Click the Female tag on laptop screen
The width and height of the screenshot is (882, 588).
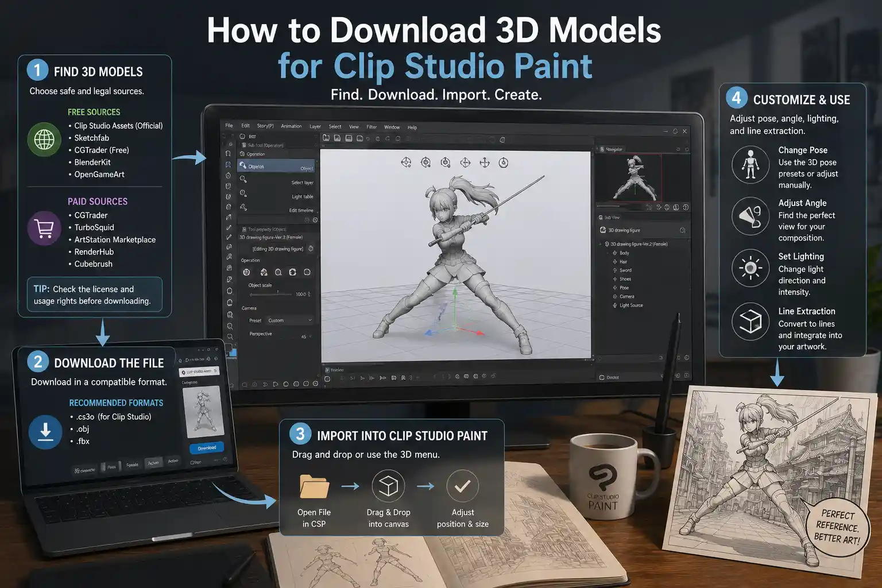pos(132,465)
